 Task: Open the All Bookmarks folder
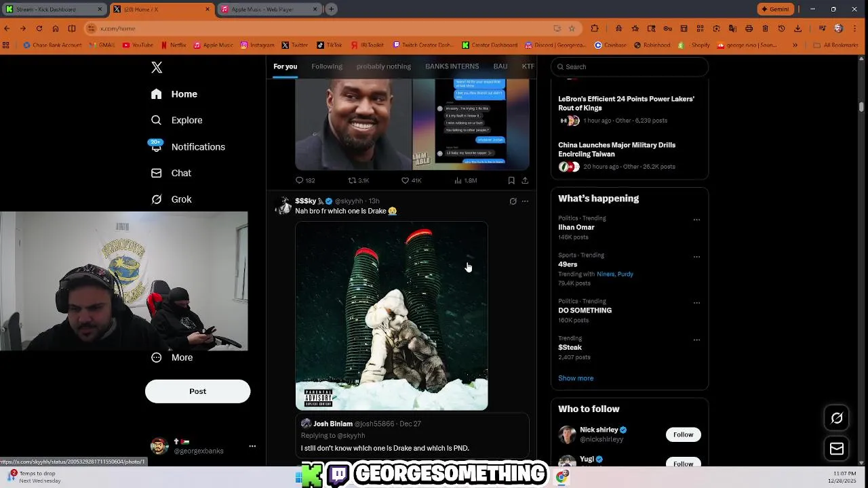pos(835,45)
